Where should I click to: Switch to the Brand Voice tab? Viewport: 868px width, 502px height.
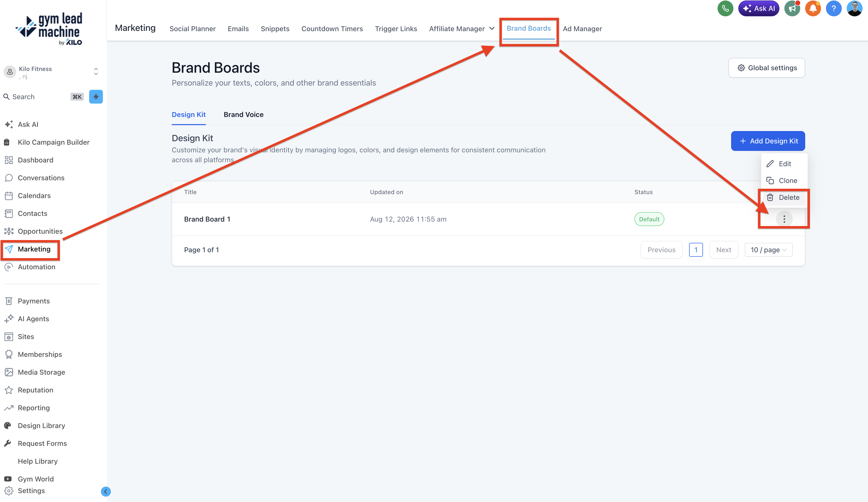(243, 115)
